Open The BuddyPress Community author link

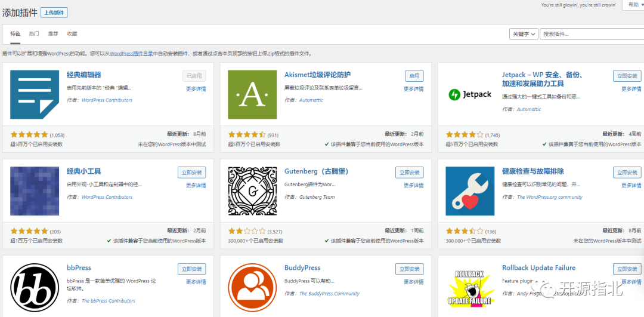tap(329, 294)
